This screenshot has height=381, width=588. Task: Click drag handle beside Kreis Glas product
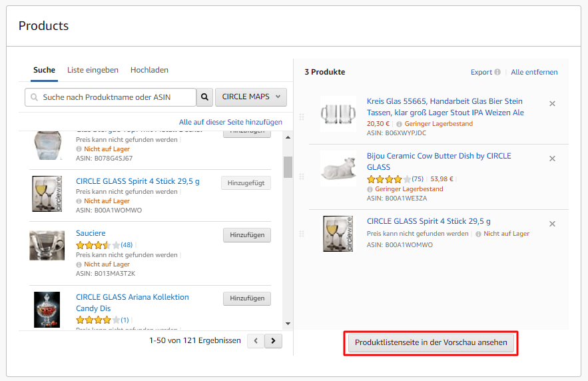point(302,117)
